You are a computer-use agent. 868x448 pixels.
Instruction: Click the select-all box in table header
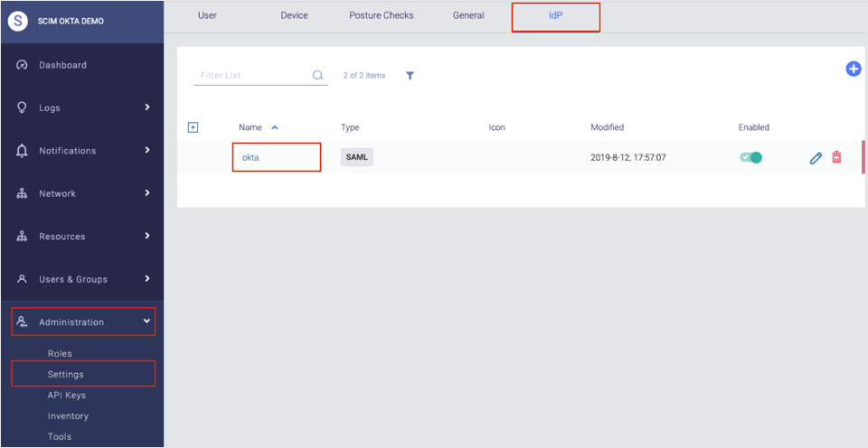193,127
